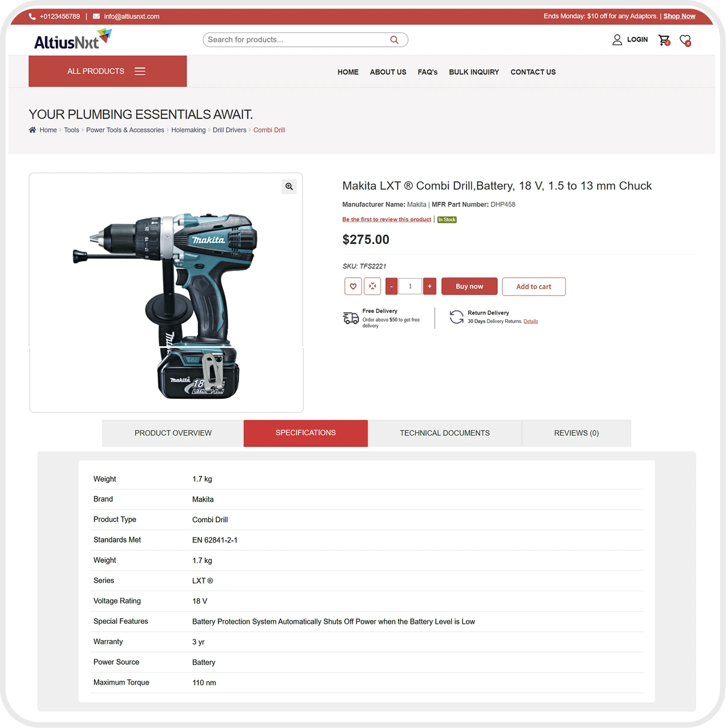Screen dimensions: 726x728
Task: Click the compare product icon
Action: coord(373,287)
